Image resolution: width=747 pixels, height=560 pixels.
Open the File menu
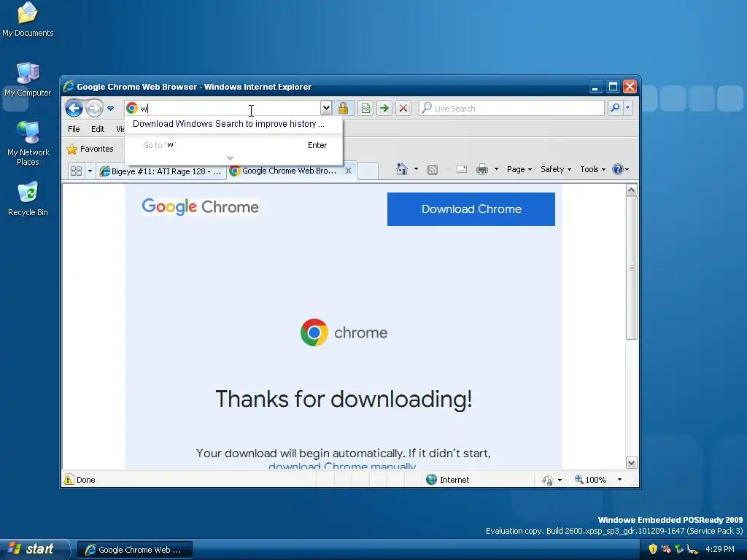coord(74,129)
